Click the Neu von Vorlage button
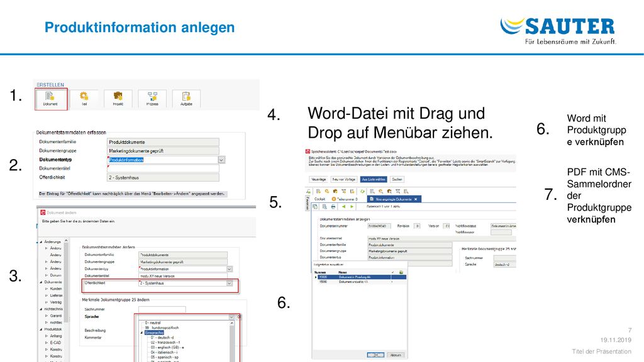This screenshot has height=362, width=644. 344,179
